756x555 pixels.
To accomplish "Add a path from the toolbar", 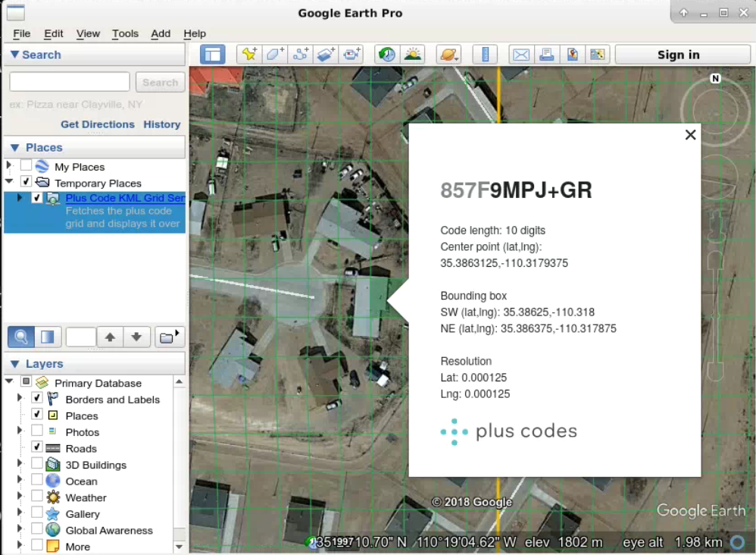I will pyautogui.click(x=301, y=55).
